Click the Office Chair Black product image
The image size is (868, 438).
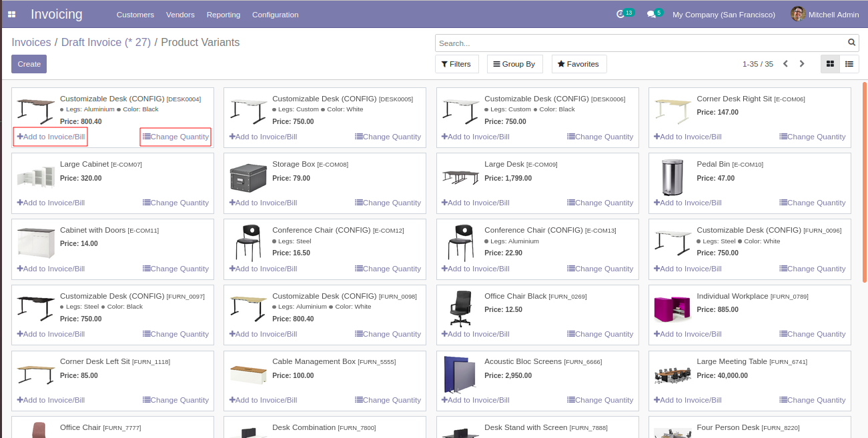pos(460,308)
